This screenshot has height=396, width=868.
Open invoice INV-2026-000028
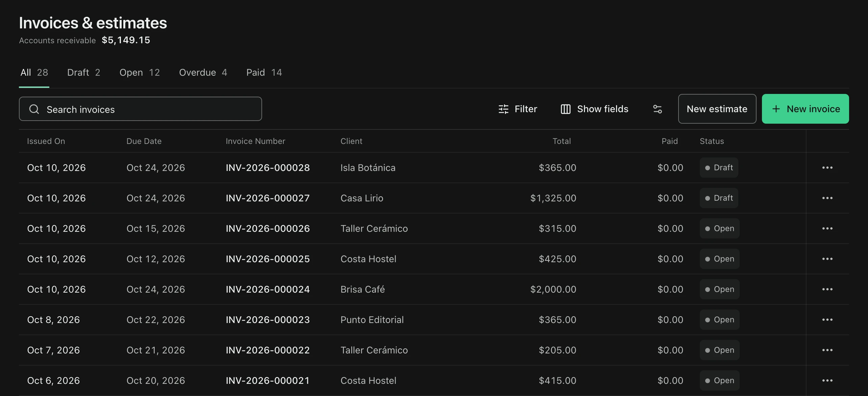pyautogui.click(x=268, y=168)
